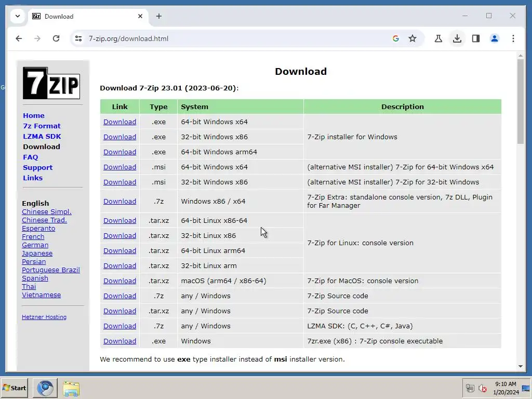The width and height of the screenshot is (532, 399).
Task: Open the Support sidebar link
Action: click(37, 168)
